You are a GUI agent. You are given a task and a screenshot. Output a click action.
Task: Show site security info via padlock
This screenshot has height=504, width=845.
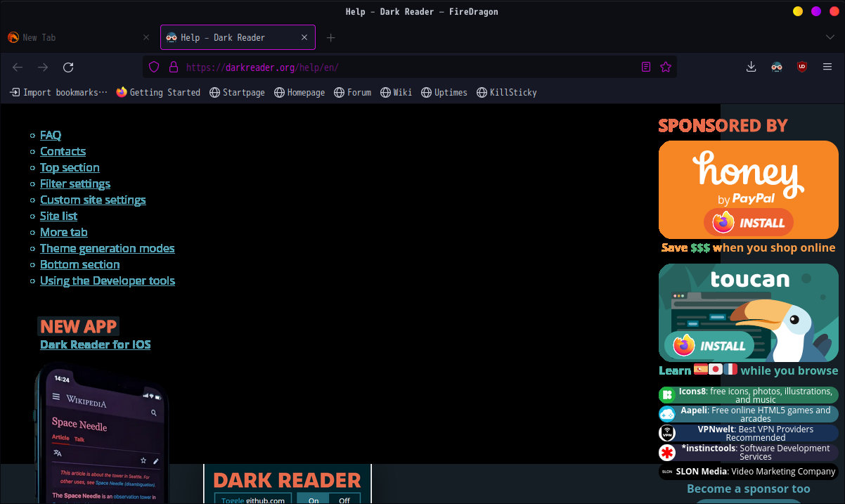173,67
